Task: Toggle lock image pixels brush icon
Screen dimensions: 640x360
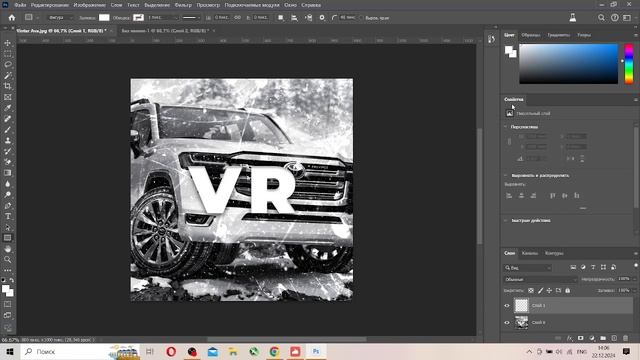Action: pyautogui.click(x=540, y=291)
